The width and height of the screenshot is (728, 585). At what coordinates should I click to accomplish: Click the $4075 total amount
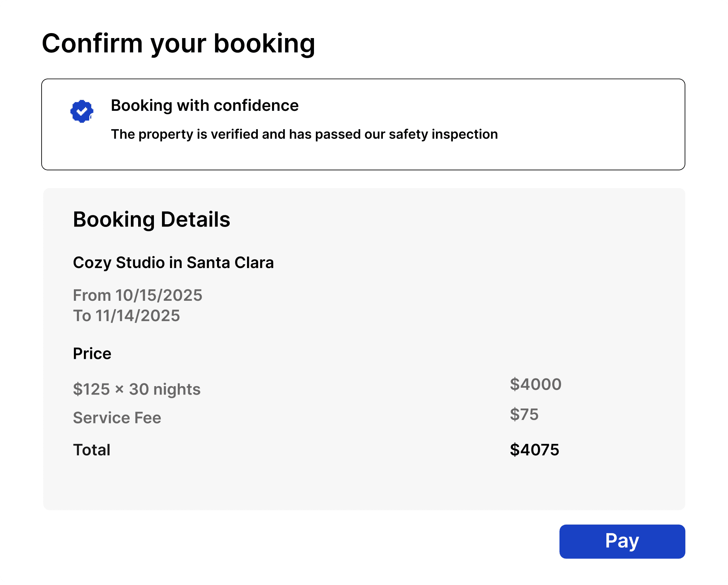click(x=534, y=450)
